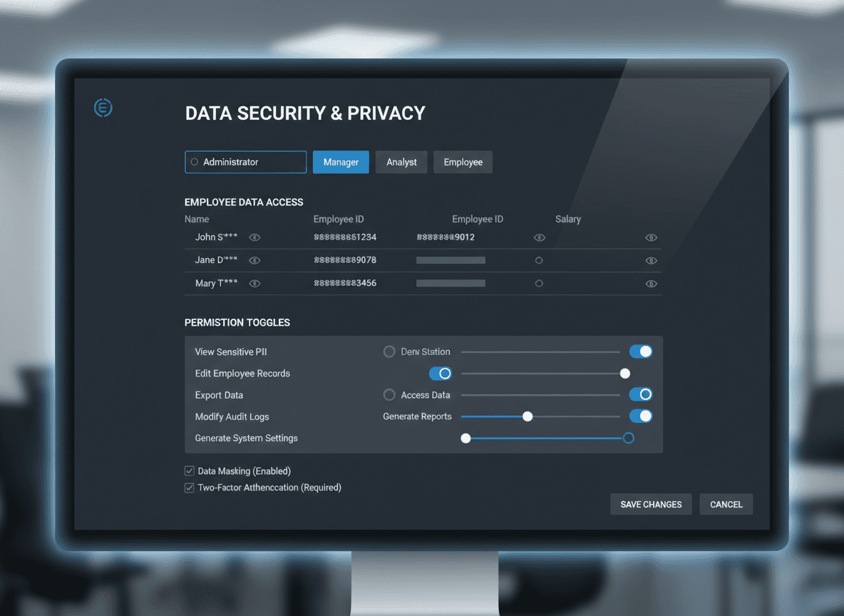Click the Save Changes button
Screen dimensions: 844x616
click(x=650, y=504)
